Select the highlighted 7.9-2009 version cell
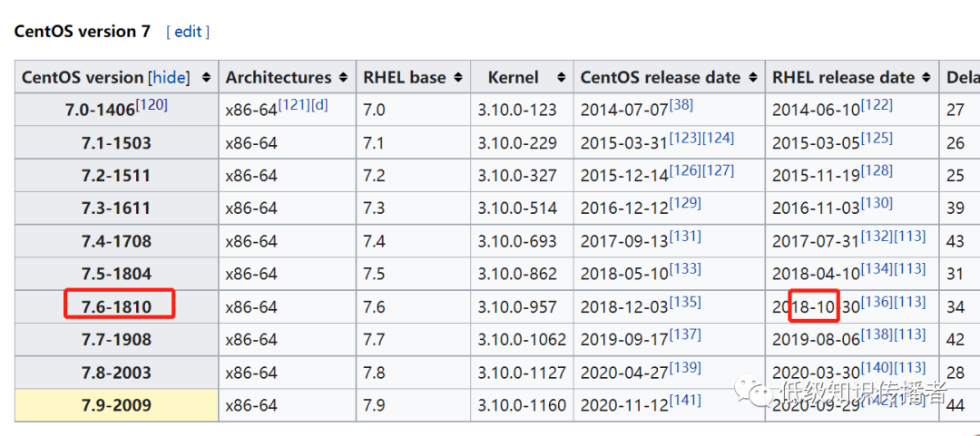The image size is (980, 436). (x=116, y=405)
